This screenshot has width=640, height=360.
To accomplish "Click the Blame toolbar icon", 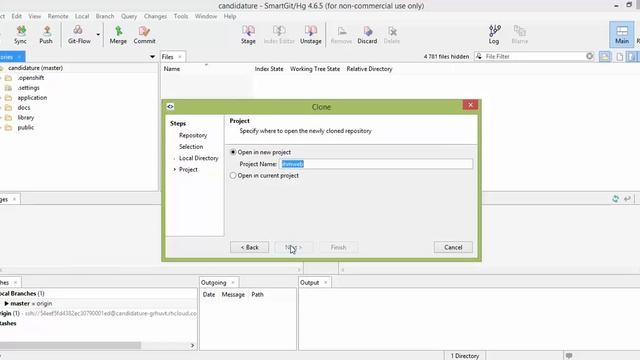I will tap(519, 35).
